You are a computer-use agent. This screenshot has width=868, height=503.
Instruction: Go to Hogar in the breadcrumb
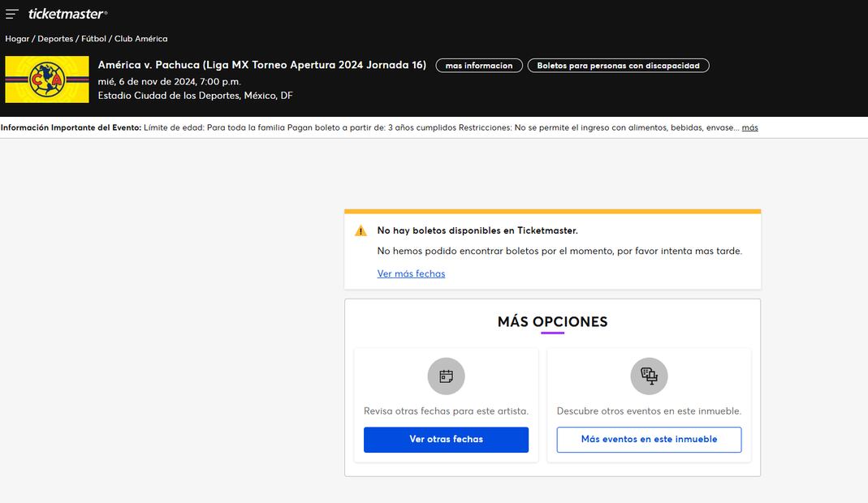[17, 39]
